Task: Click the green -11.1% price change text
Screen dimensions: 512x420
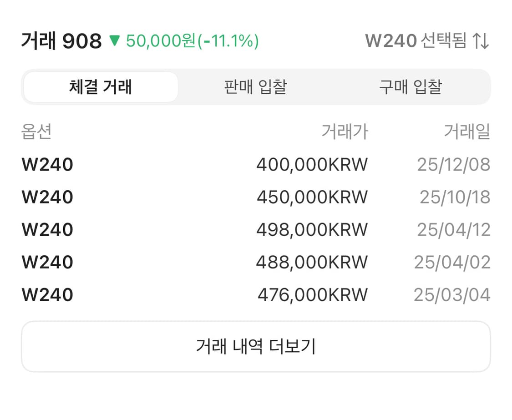Action: click(228, 41)
